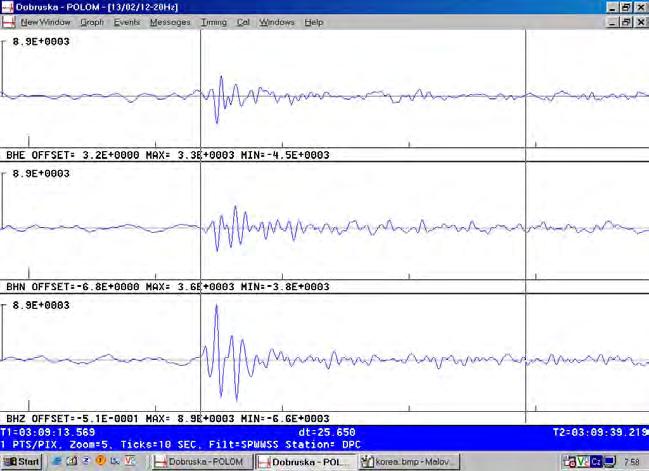Click the BHN OFFSET channel info line
649x471 pixels.
tap(168, 287)
